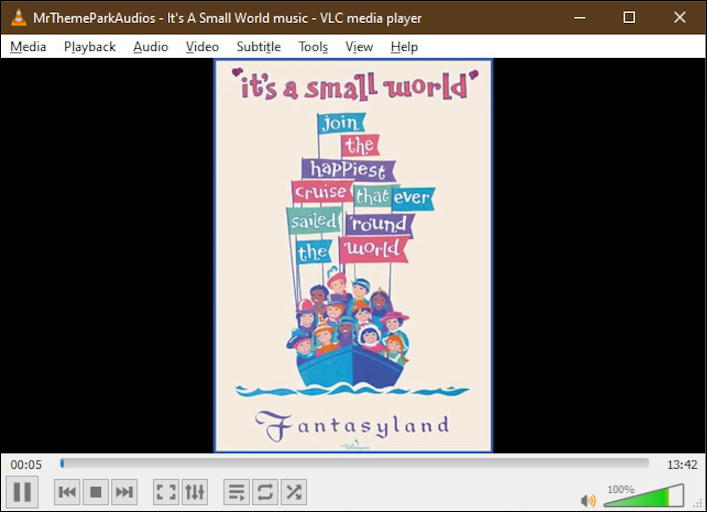Show the playlist view
707x512 pixels.
click(x=236, y=492)
